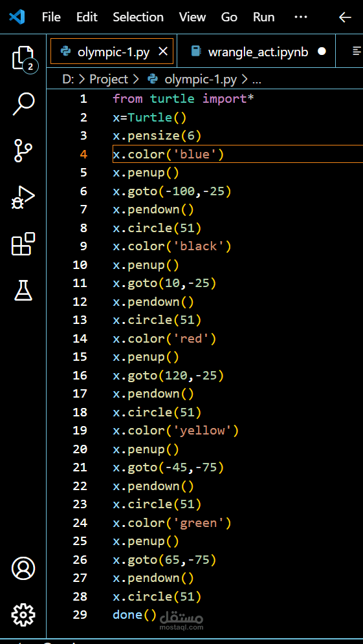Open the Search view icon
This screenshot has width=363, height=644.
pos(23,104)
